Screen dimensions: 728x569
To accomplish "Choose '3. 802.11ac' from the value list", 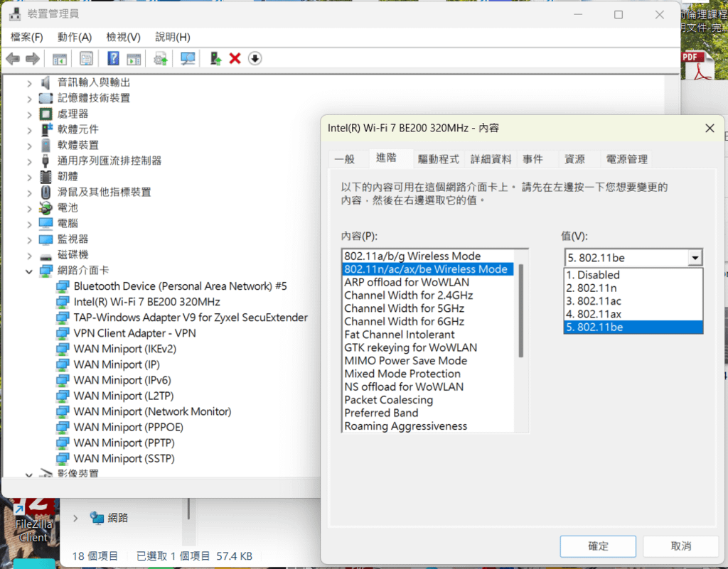I will point(633,301).
